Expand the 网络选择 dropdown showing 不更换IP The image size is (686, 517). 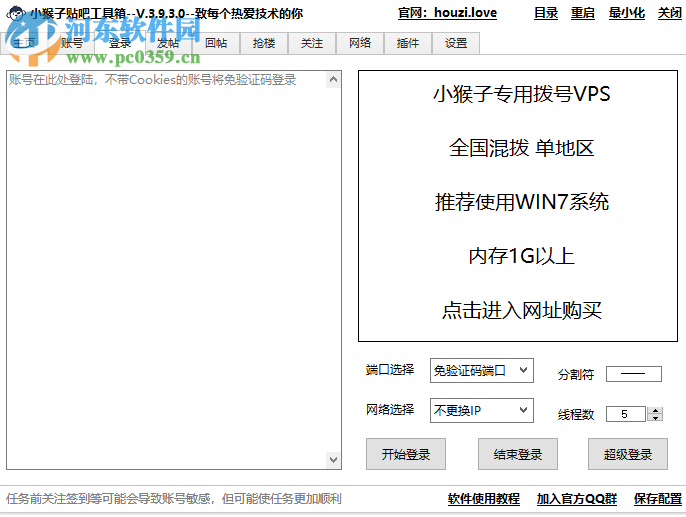click(482, 410)
